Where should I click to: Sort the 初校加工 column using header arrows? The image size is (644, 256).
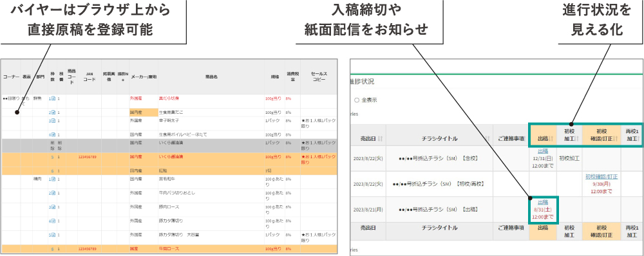577,139
